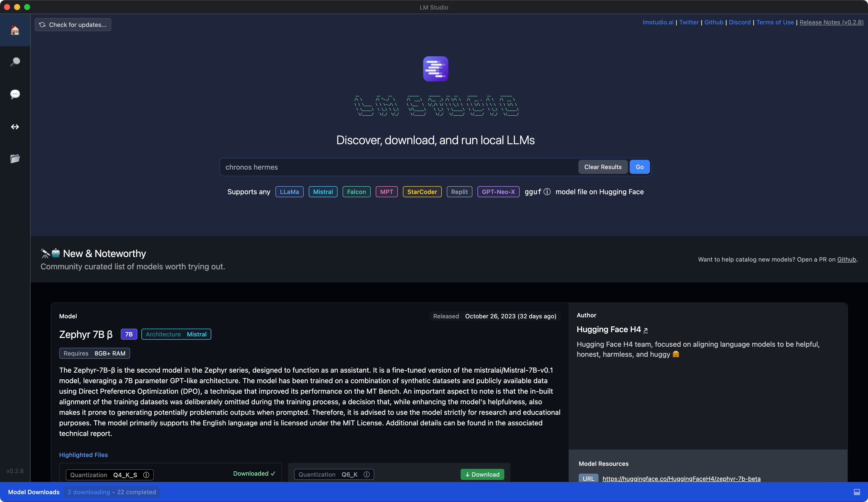Open the Model Downloads status bar
Image resolution: width=868 pixels, height=502 pixels.
point(34,492)
